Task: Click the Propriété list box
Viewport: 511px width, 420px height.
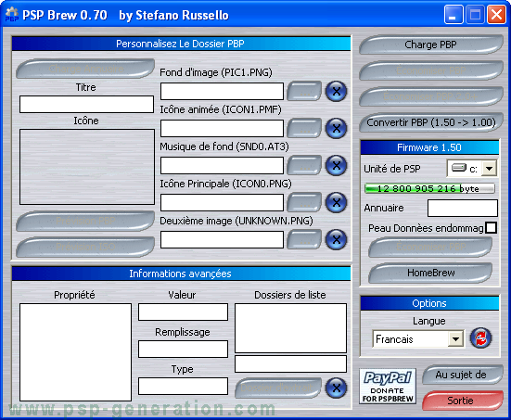Action: pyautogui.click(x=75, y=352)
